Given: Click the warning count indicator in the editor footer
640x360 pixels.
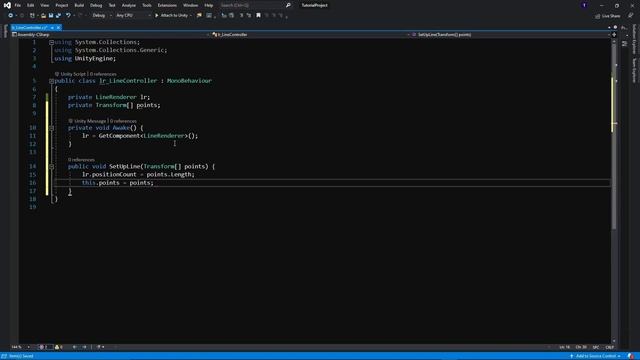Looking at the screenshot, I should [59, 347].
